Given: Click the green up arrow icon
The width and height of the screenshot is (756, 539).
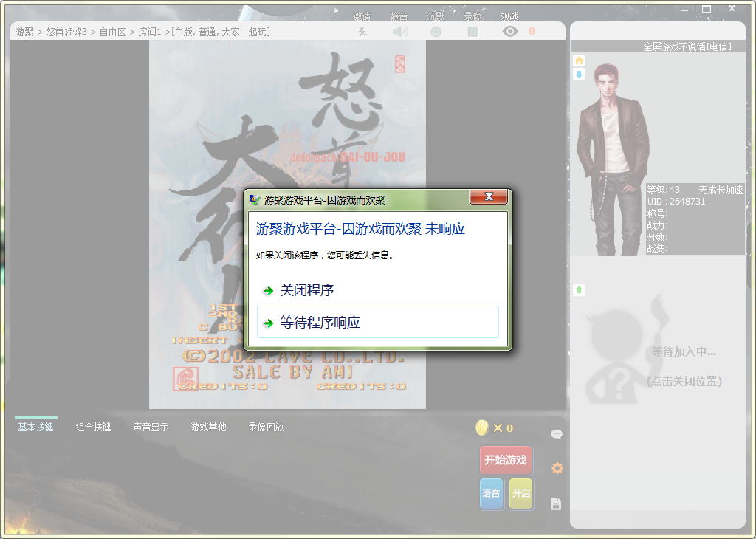Looking at the screenshot, I should coord(579,289).
